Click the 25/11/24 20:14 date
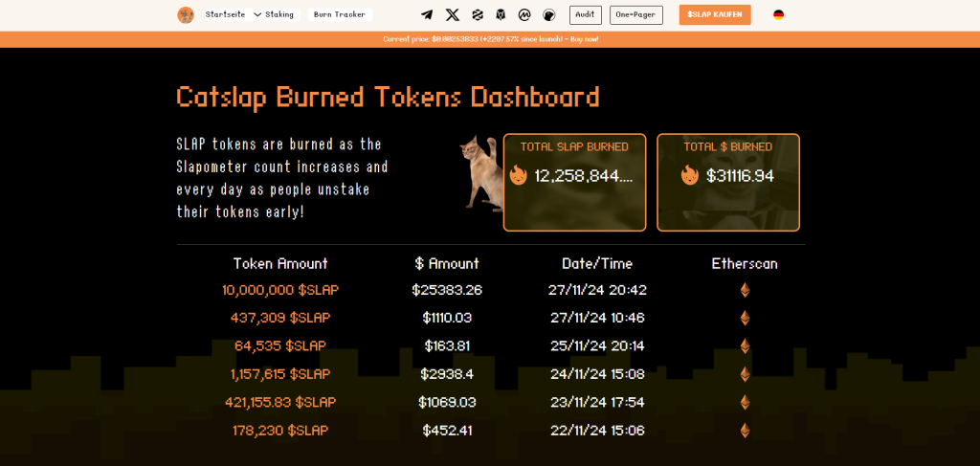Viewport: 980px width, 466px height. click(x=598, y=346)
